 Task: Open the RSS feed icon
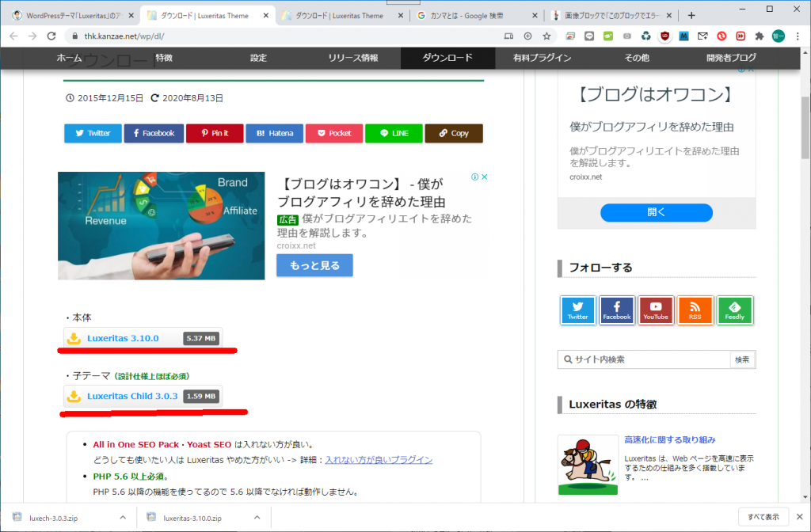[695, 310]
